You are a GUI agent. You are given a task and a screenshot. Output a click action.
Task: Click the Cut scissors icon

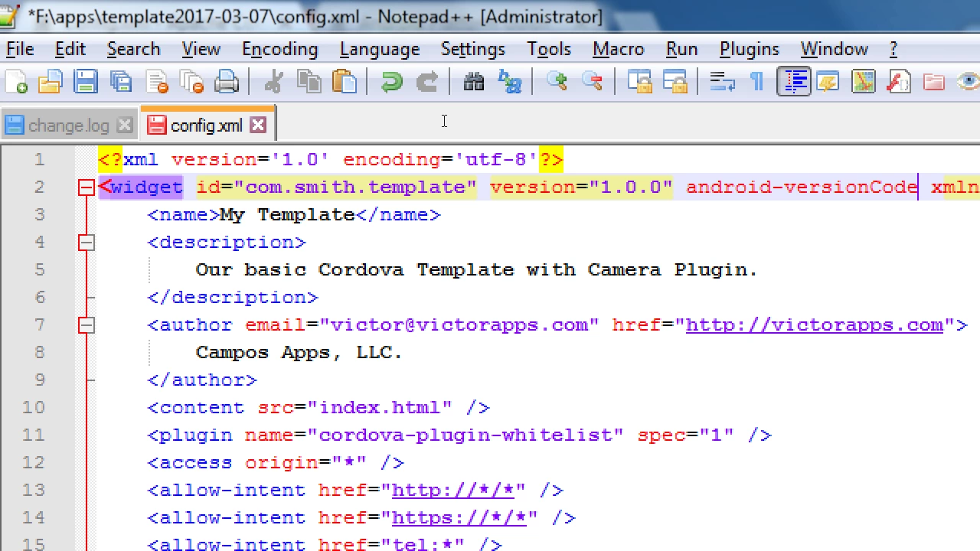pyautogui.click(x=273, y=82)
